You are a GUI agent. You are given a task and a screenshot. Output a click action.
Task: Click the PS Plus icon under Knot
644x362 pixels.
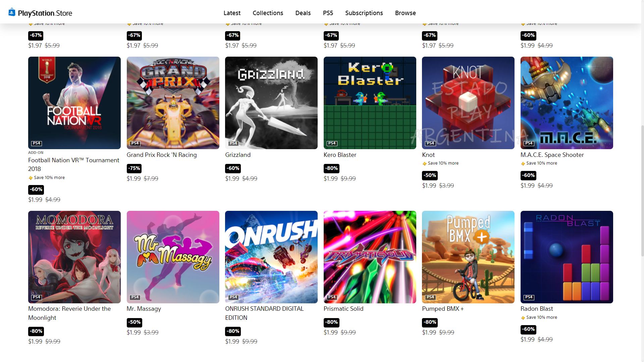click(x=424, y=164)
